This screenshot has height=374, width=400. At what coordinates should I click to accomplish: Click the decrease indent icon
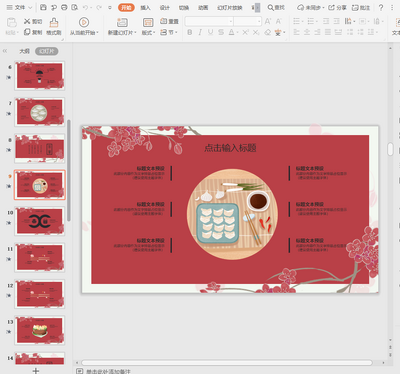point(326,21)
